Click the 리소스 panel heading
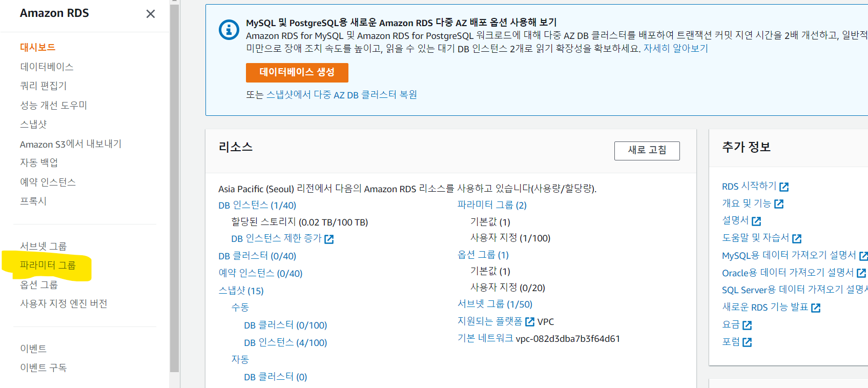 tap(236, 147)
